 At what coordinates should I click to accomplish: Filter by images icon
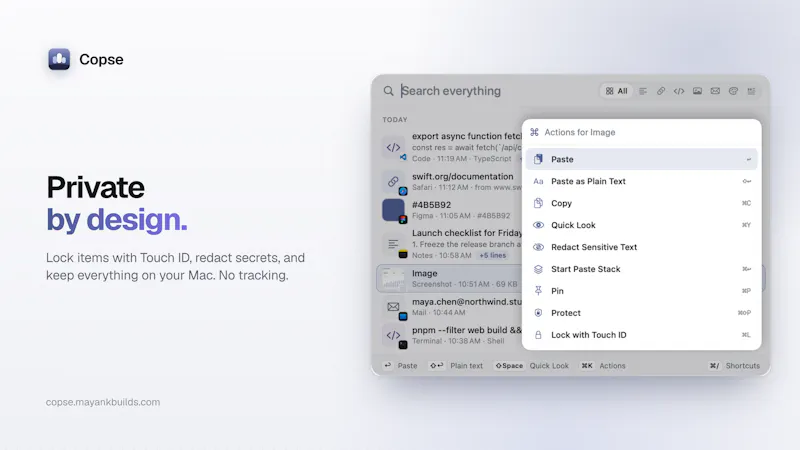697,91
